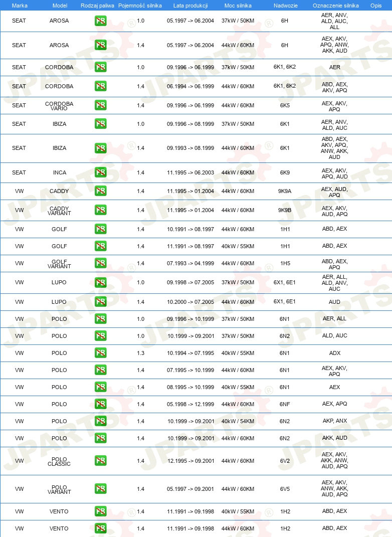This screenshot has width=392, height=537.
Task: Click the Rodzaj paliwa column header
Action: click(98, 6)
